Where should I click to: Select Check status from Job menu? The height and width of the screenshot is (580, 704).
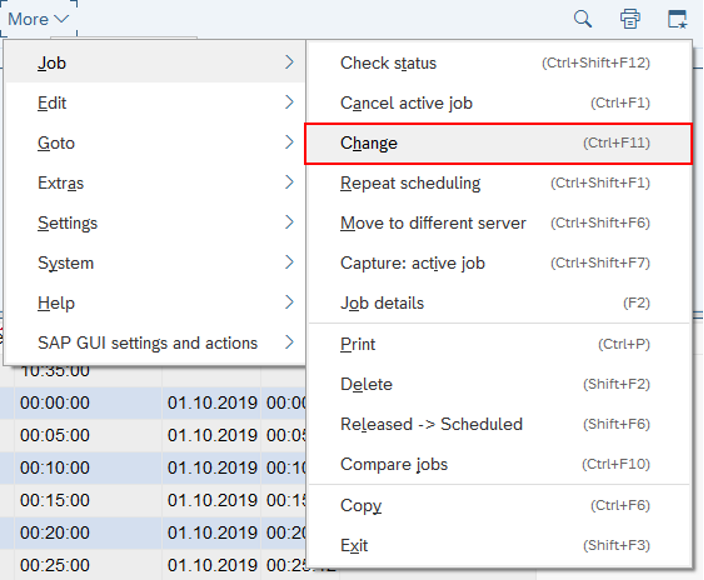[499, 63]
